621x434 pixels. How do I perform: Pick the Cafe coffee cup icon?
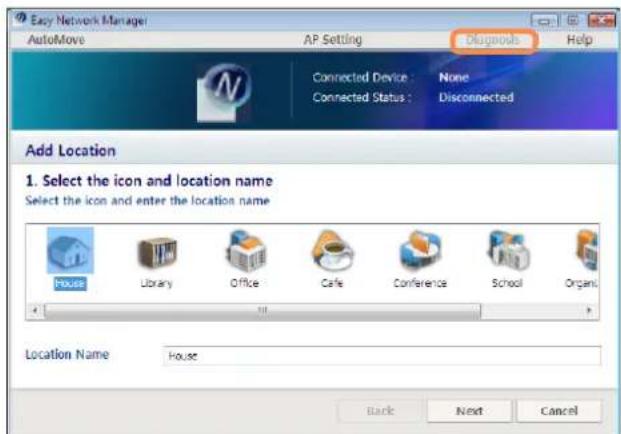(x=332, y=251)
